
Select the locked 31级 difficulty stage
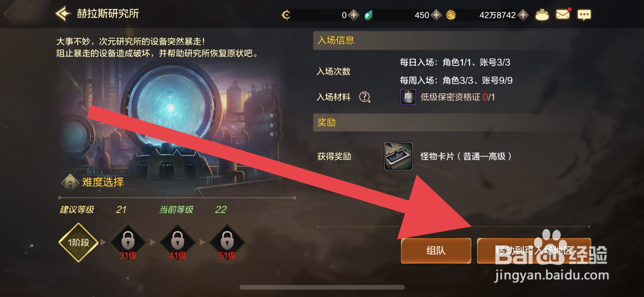tap(128, 242)
